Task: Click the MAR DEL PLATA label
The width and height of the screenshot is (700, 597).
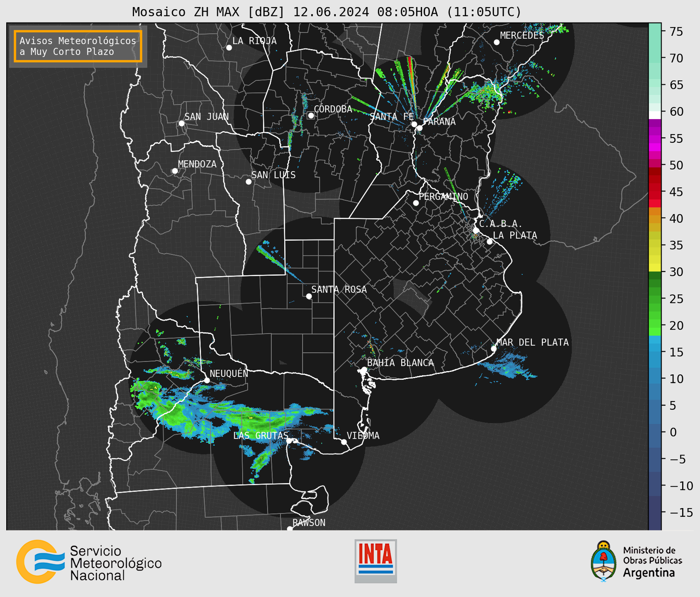Action: [532, 342]
